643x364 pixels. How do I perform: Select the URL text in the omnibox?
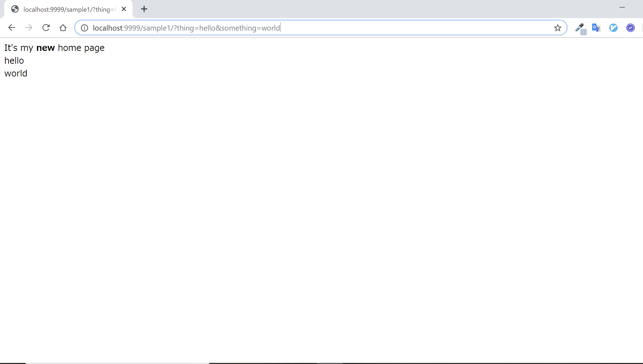186,28
